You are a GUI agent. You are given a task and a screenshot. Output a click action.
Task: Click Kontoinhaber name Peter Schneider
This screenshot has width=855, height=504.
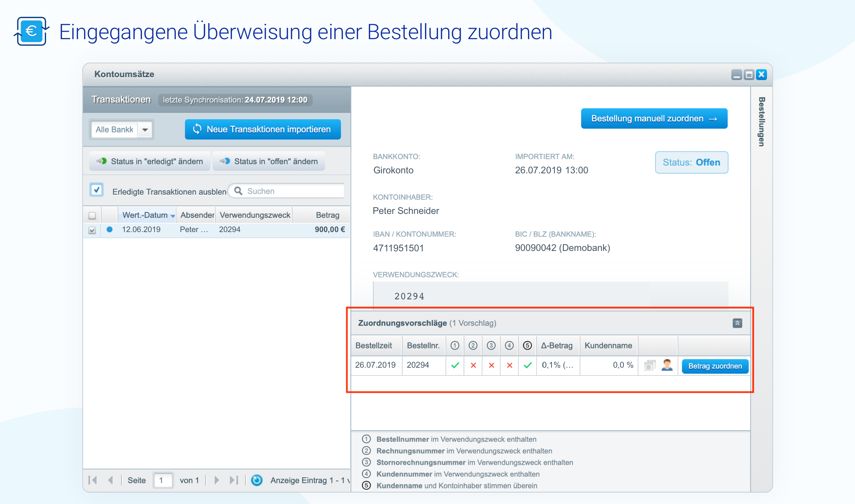(x=406, y=211)
